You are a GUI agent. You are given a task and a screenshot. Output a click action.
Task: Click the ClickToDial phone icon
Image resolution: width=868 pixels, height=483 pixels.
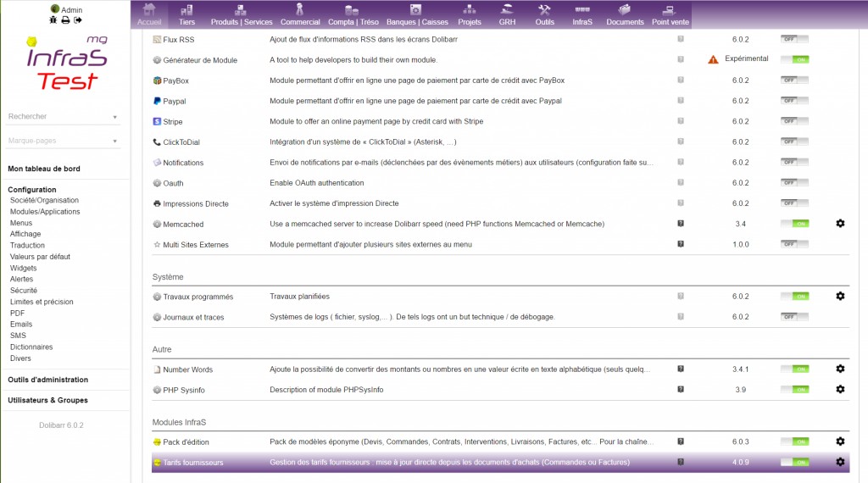pos(157,142)
